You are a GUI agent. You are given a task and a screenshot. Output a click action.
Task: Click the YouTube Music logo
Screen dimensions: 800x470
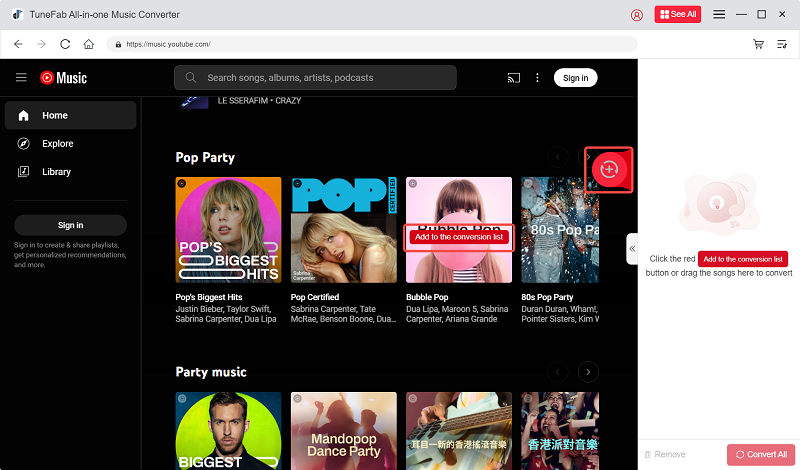tap(64, 78)
